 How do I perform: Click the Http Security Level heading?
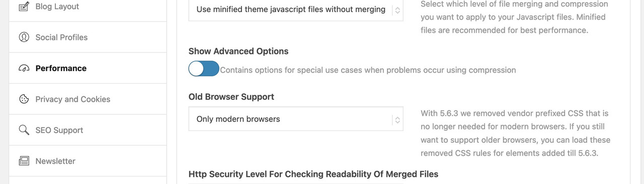313,174
